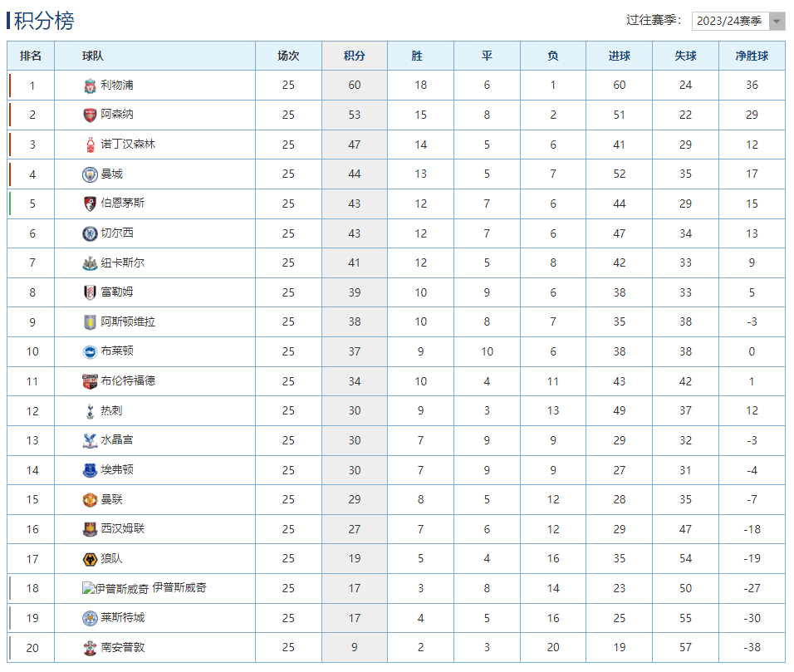点击曼城队徽图标
The image size is (794, 672).
[90, 174]
